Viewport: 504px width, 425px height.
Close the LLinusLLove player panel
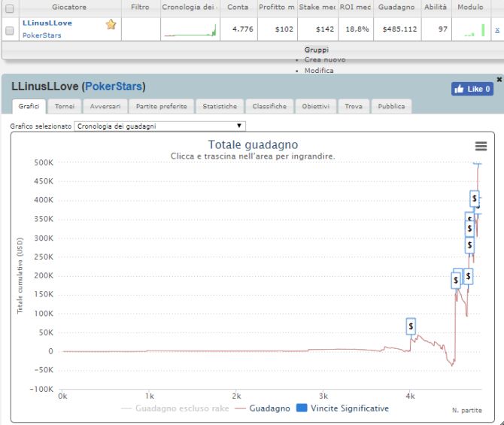pos(499,79)
